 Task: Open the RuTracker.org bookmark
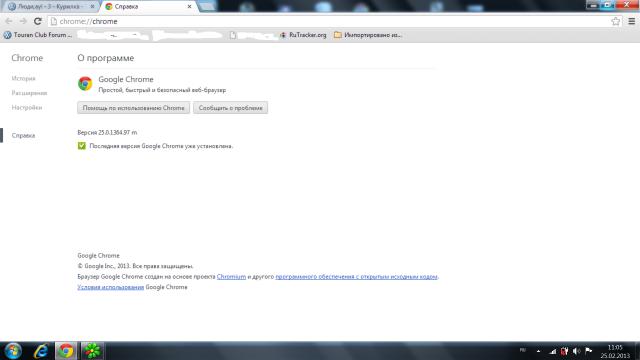coord(303,35)
